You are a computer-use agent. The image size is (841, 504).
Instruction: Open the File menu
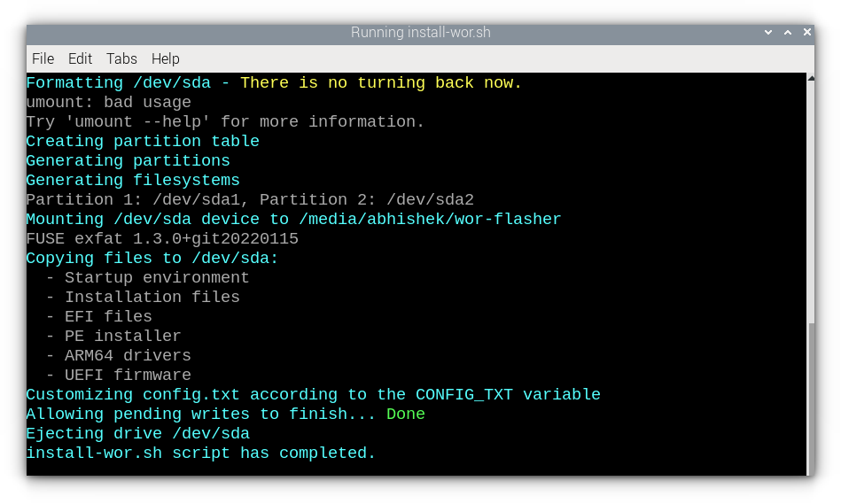43,58
